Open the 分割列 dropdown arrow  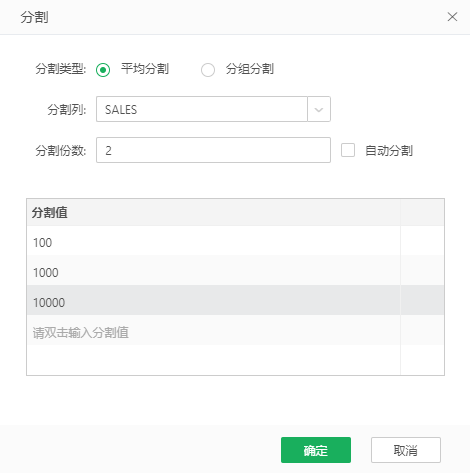coord(319,109)
